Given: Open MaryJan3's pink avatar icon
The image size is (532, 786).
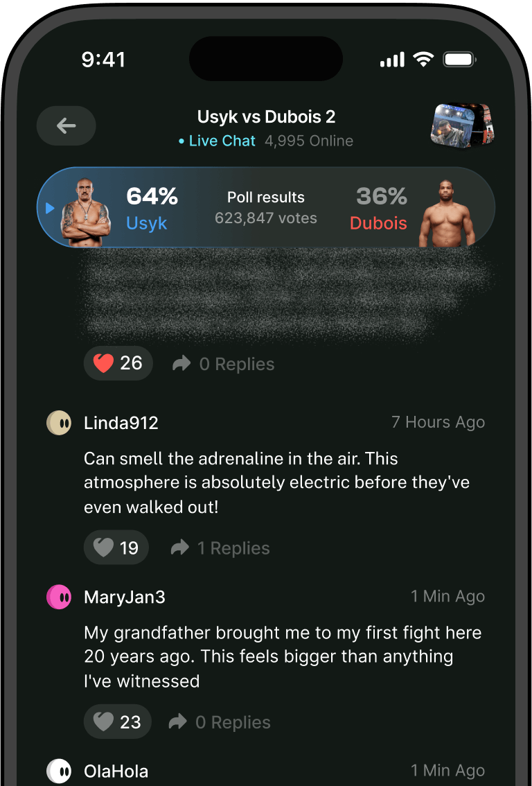Looking at the screenshot, I should [x=59, y=597].
